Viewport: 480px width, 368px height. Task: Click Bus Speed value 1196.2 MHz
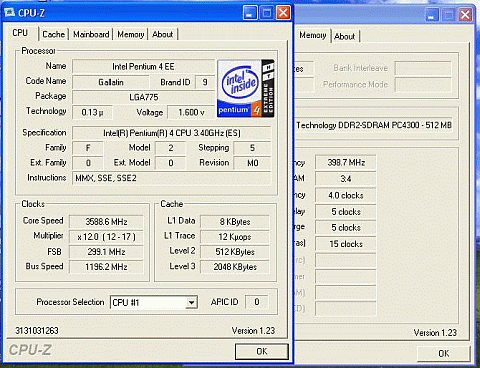coord(106,267)
